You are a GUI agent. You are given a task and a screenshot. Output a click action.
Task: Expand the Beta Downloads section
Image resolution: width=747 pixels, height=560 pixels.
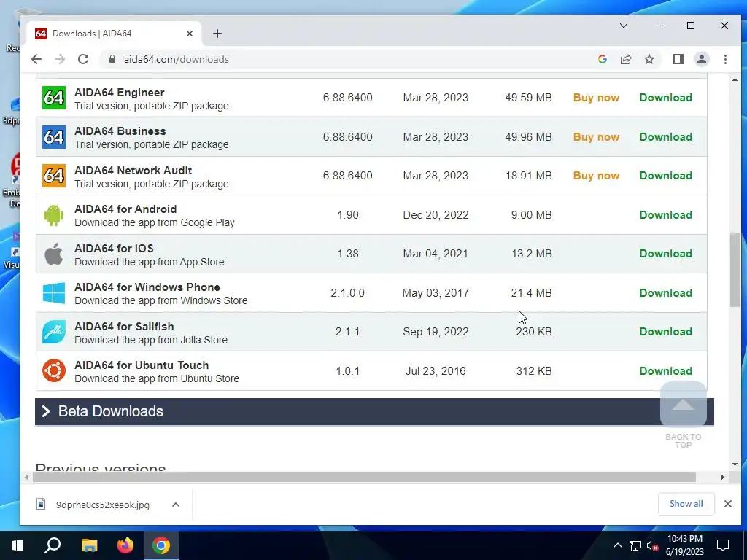pyautogui.click(x=374, y=411)
